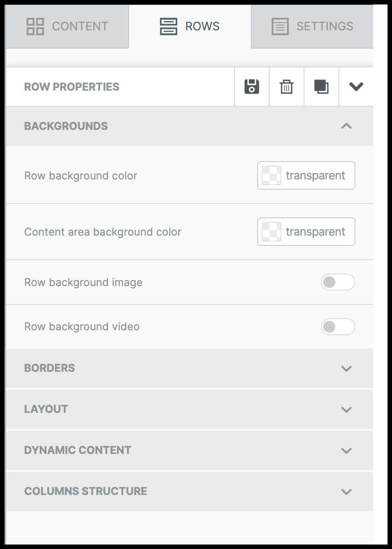
Task: Duplicate the row using the copy icon
Action: (x=321, y=87)
